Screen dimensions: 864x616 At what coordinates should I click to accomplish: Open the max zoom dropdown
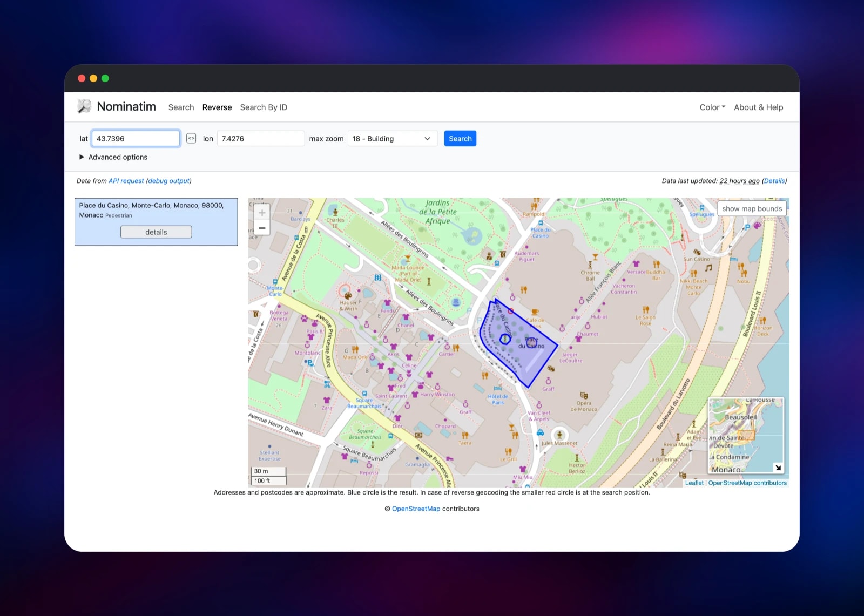[393, 139]
